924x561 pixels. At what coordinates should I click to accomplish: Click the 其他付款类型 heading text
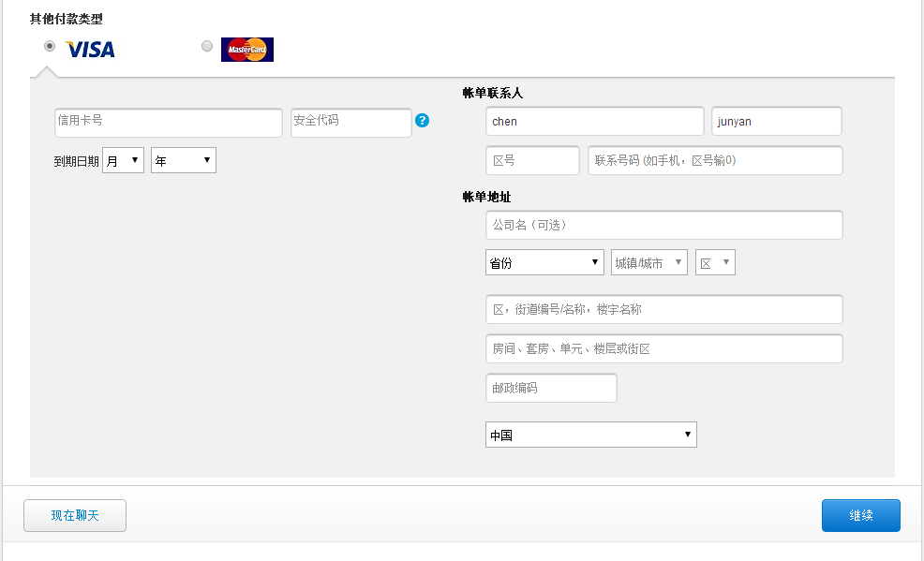point(66,19)
